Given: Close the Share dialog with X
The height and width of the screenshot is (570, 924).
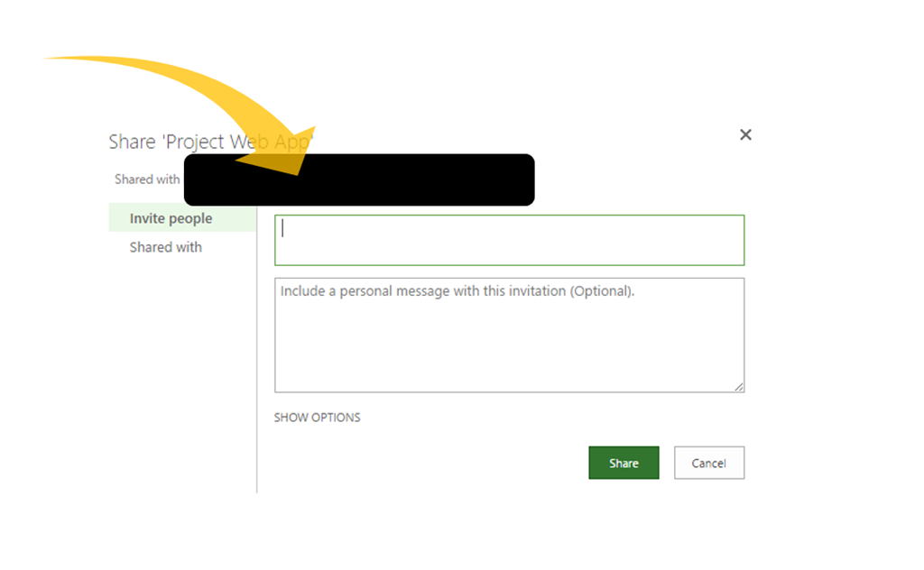Looking at the screenshot, I should coord(745,135).
